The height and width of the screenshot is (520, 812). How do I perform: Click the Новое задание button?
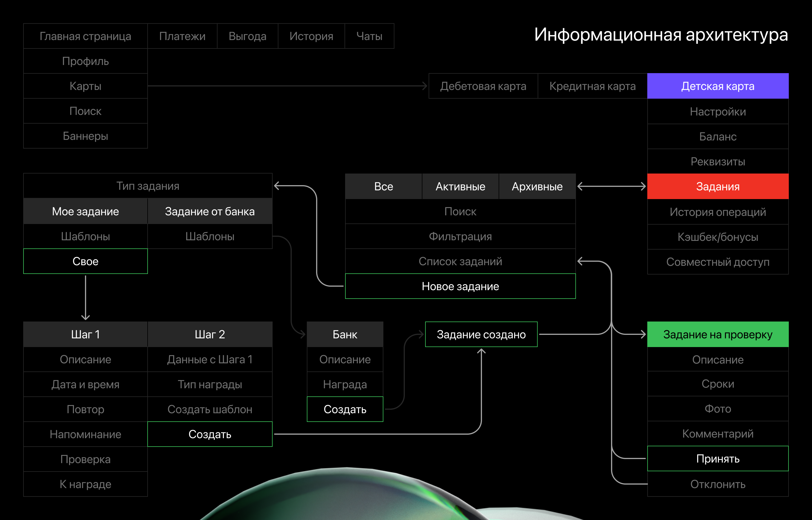[460, 286]
